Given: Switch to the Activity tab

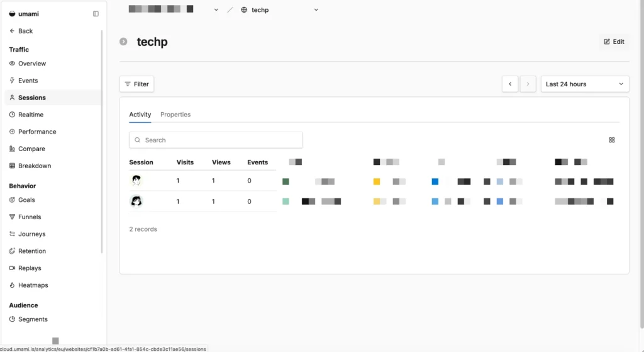Looking at the screenshot, I should point(140,115).
